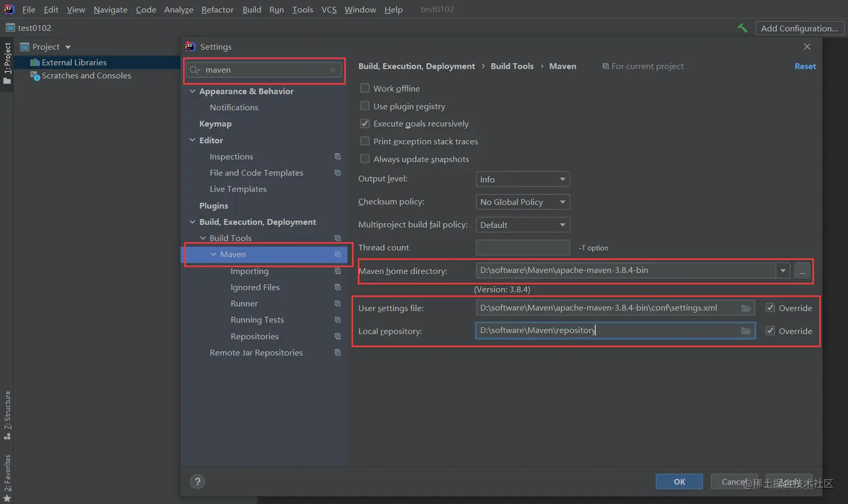Open the Refactor menu
The height and width of the screenshot is (504, 848).
pos(218,10)
